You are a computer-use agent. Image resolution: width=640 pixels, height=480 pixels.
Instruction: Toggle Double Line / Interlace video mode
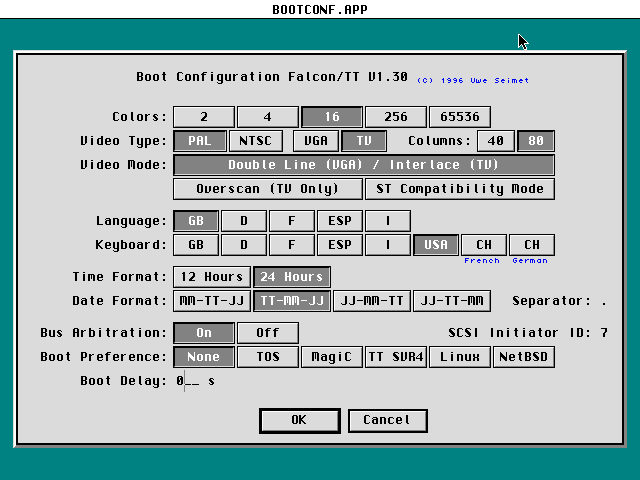pyautogui.click(x=364, y=165)
